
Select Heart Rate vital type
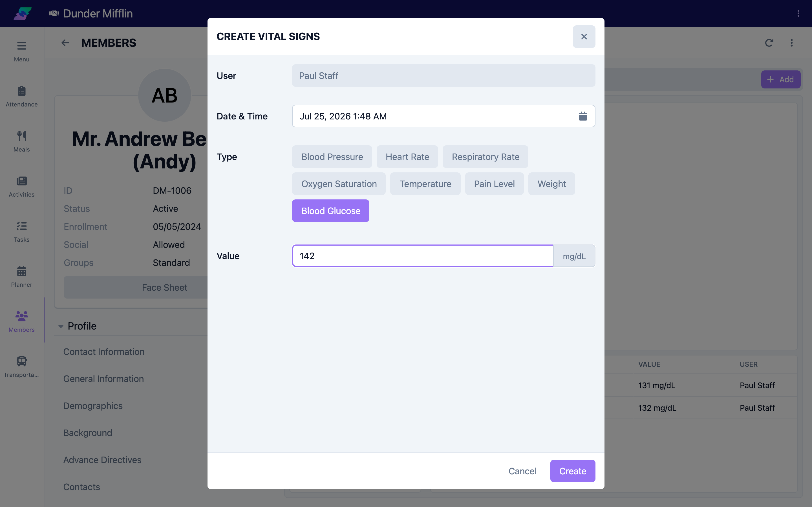pyautogui.click(x=407, y=157)
